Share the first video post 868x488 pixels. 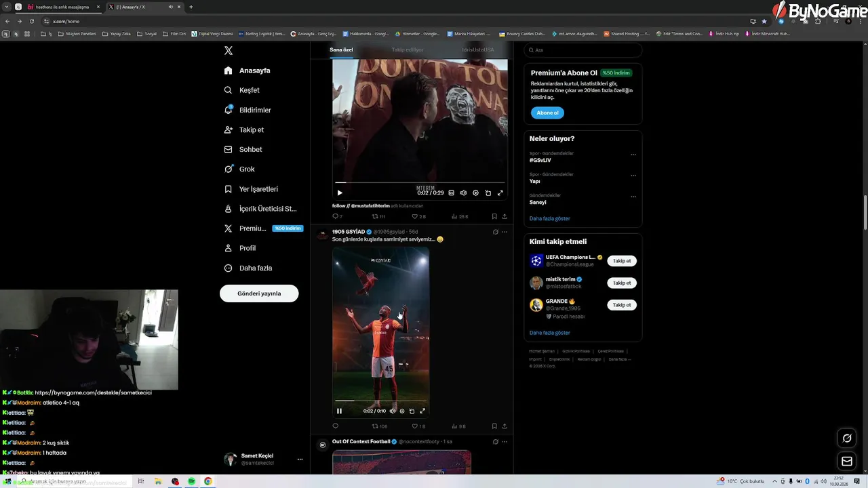tap(505, 216)
